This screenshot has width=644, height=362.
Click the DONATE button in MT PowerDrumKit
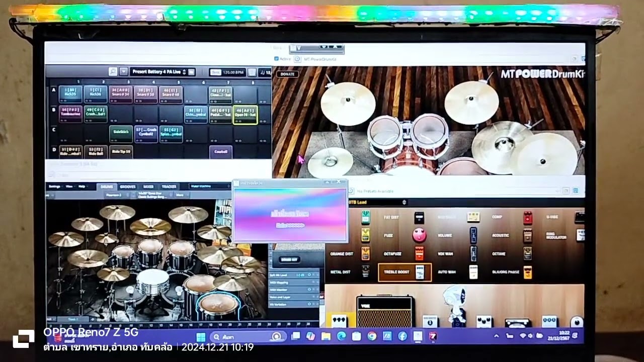[x=287, y=74]
